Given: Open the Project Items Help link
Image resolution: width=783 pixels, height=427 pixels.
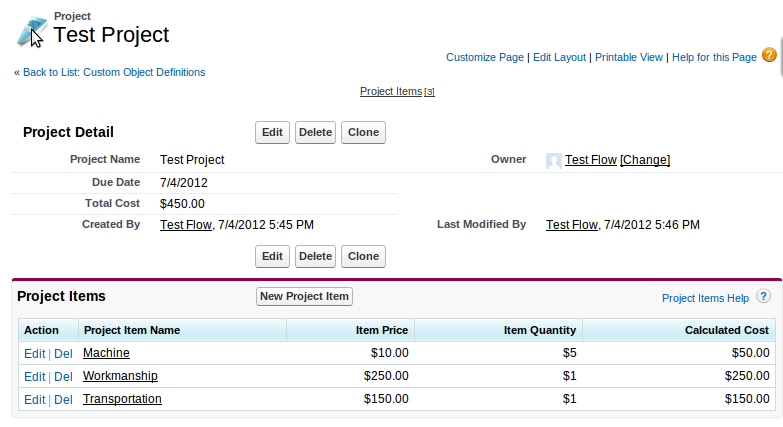Looking at the screenshot, I should tap(705, 298).
